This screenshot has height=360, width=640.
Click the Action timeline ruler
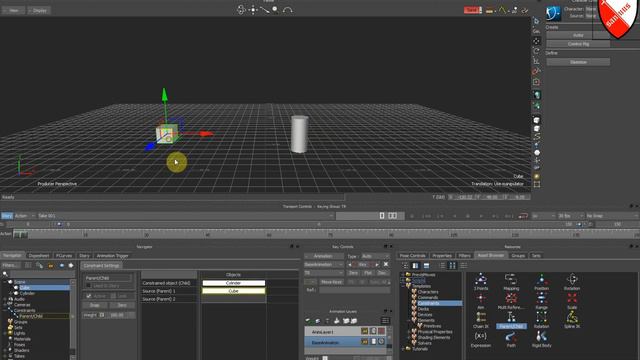tap(326, 234)
